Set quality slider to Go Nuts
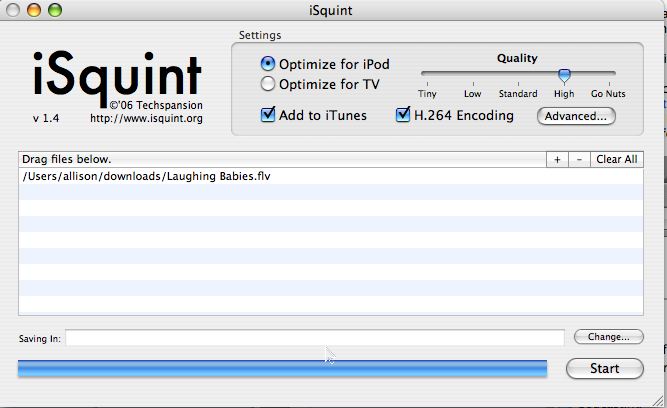 click(608, 74)
